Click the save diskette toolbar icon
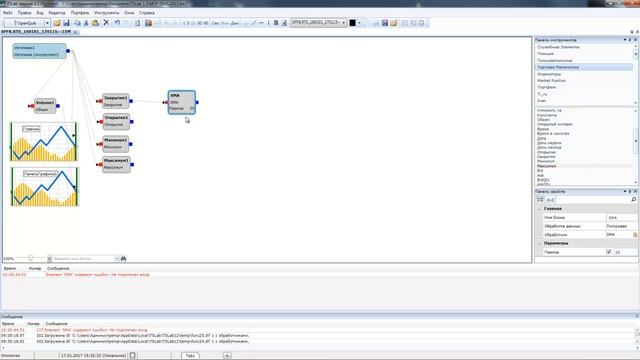Screen dimensions: 640x360 point(66,23)
